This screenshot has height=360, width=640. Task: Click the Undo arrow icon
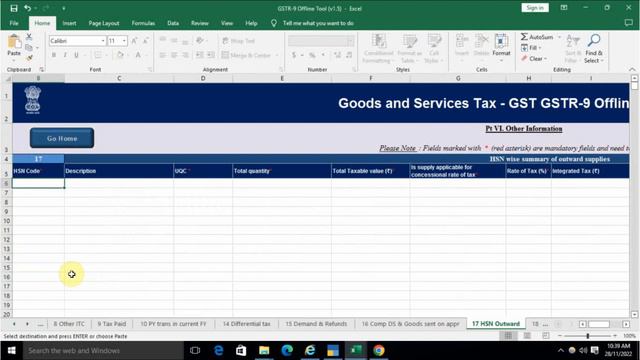click(x=27, y=8)
